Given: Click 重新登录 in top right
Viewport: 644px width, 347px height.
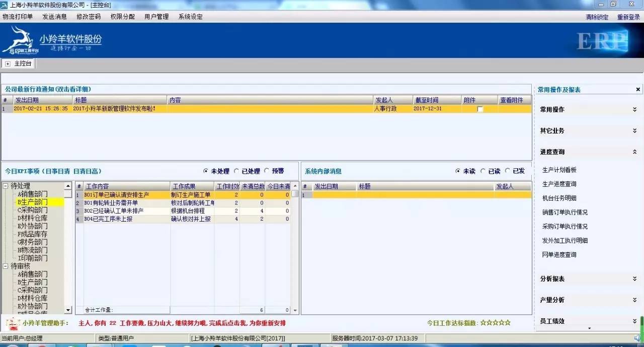Looking at the screenshot, I should click(628, 17).
